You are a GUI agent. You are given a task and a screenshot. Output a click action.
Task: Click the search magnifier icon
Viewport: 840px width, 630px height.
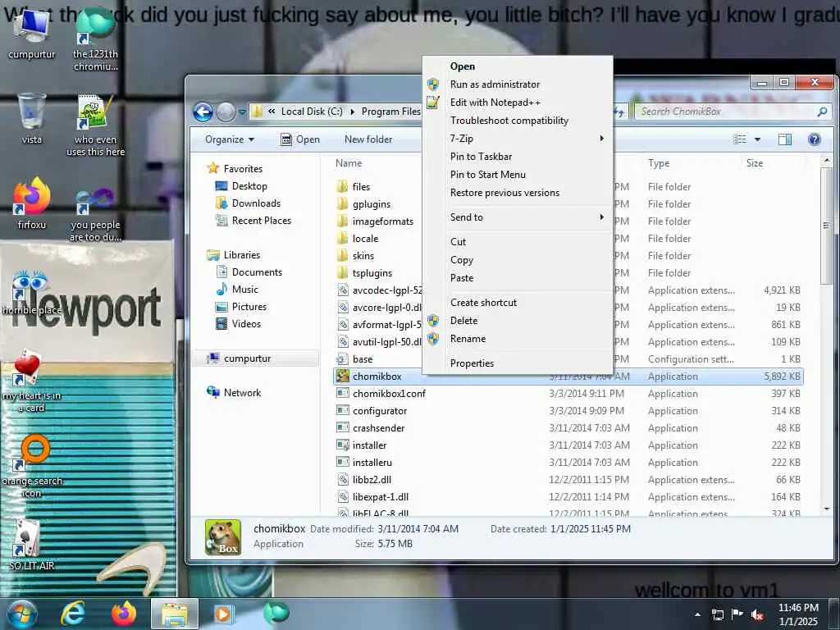[x=822, y=112]
